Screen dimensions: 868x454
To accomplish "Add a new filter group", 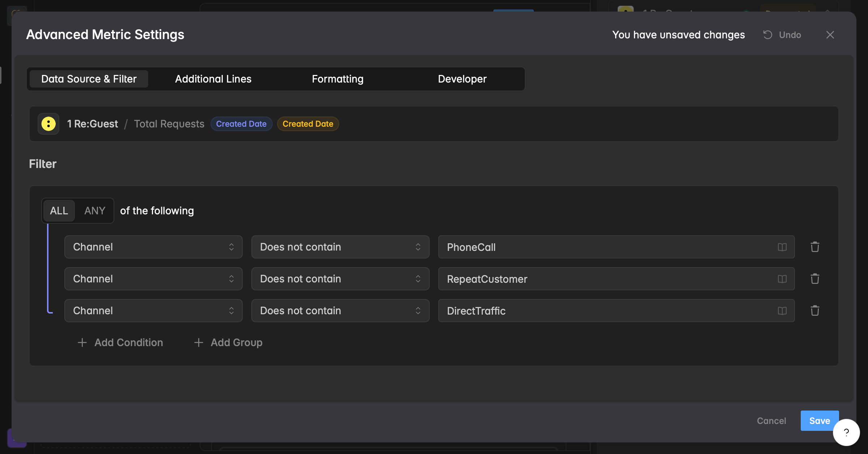I will [x=229, y=342].
